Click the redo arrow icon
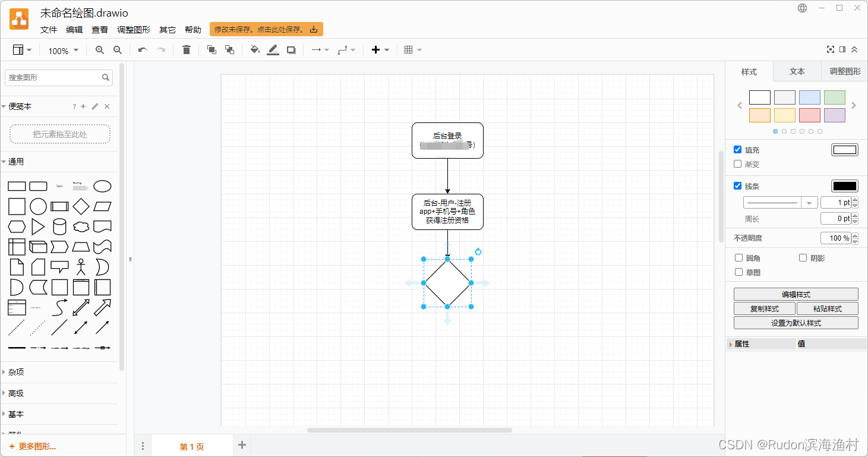 coord(160,51)
